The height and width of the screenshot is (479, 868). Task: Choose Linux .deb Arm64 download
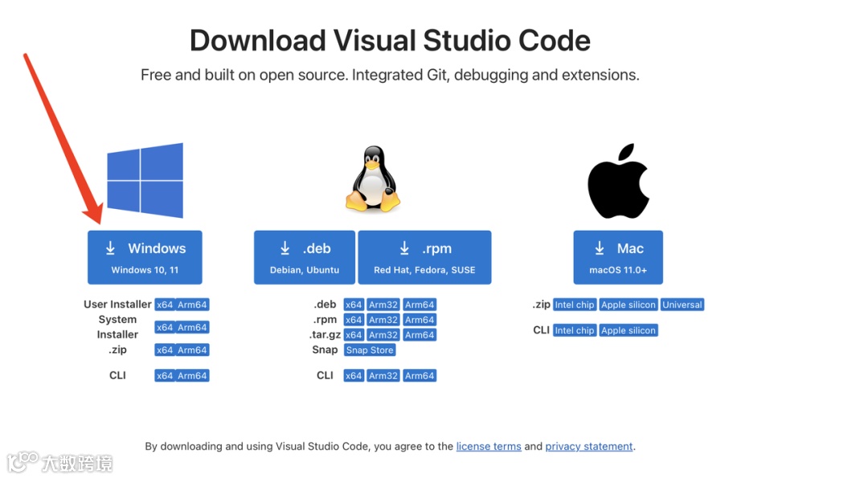(420, 305)
